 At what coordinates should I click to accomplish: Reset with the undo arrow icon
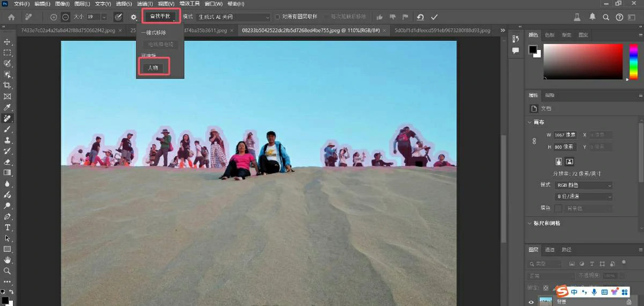420,17
